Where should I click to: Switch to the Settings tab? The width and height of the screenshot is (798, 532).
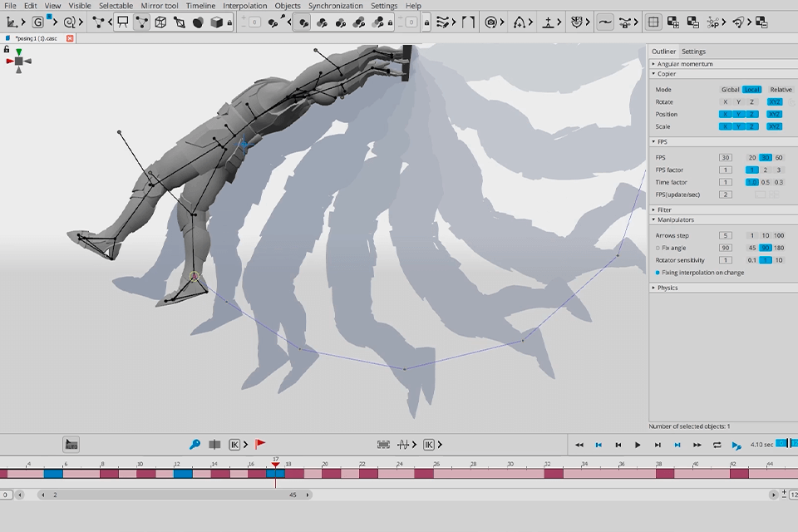(693, 52)
